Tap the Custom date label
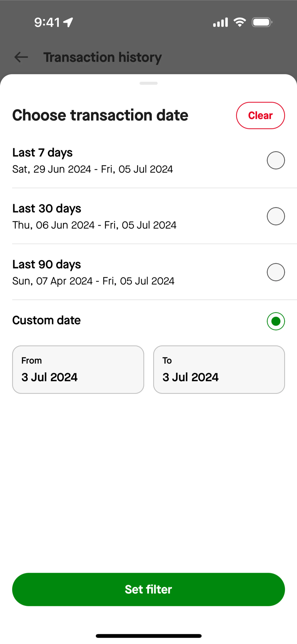297x644 pixels. (x=47, y=320)
